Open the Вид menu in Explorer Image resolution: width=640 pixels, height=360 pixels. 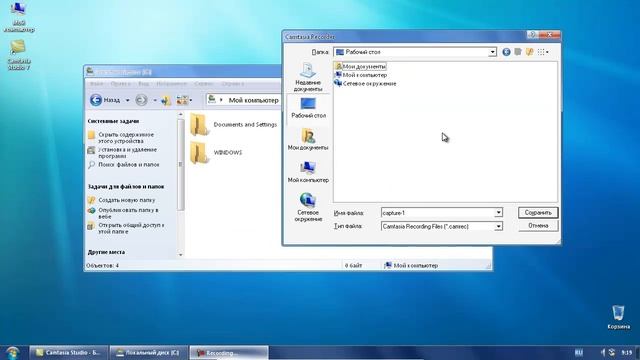[143, 84]
